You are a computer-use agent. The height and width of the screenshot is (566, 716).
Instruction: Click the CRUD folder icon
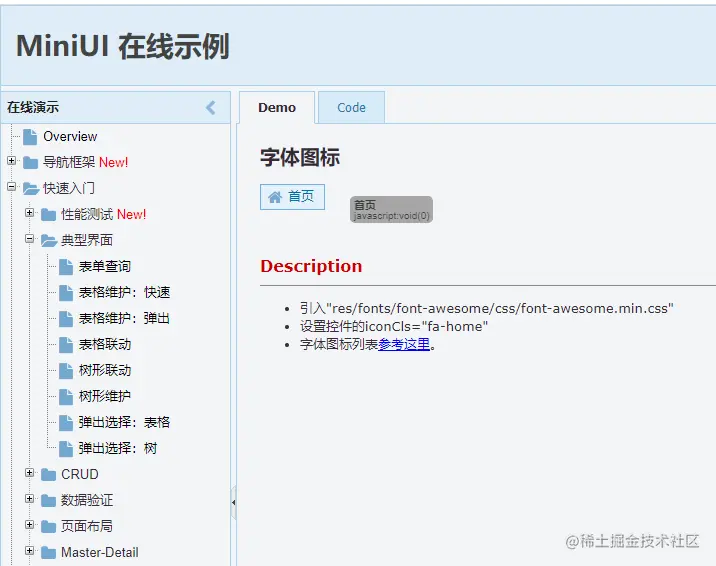(48, 475)
